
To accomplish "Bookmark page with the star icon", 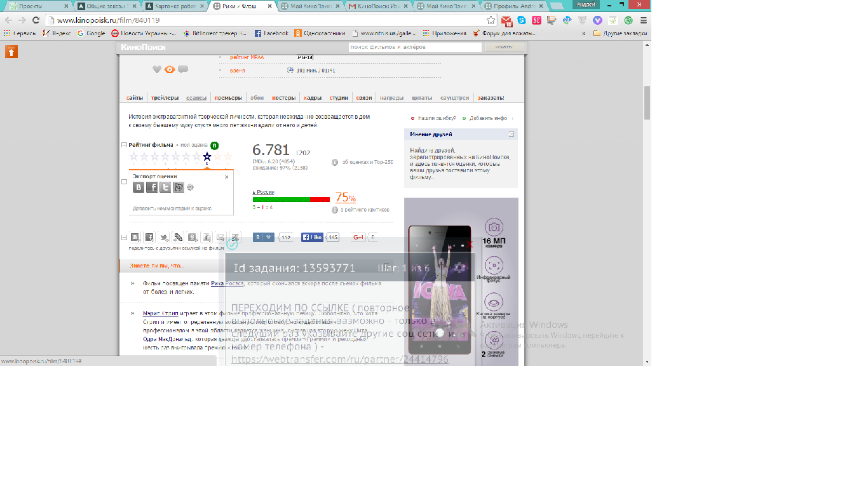I will point(491,20).
